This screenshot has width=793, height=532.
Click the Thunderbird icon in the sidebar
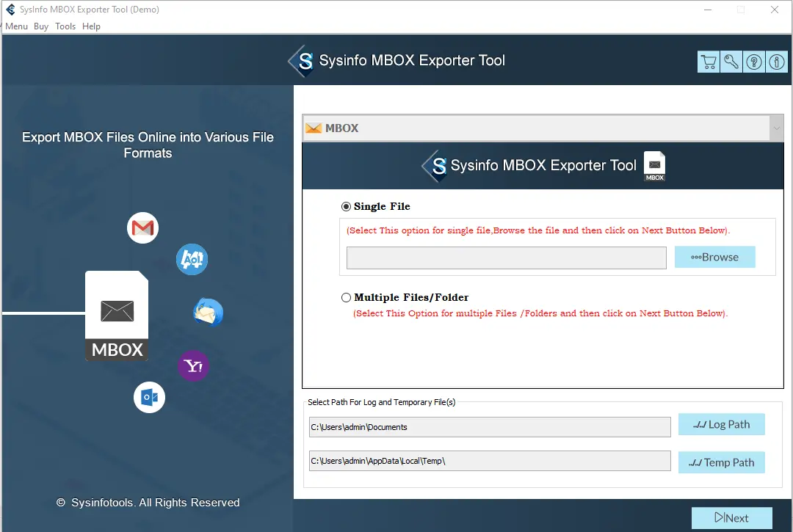coord(208,312)
